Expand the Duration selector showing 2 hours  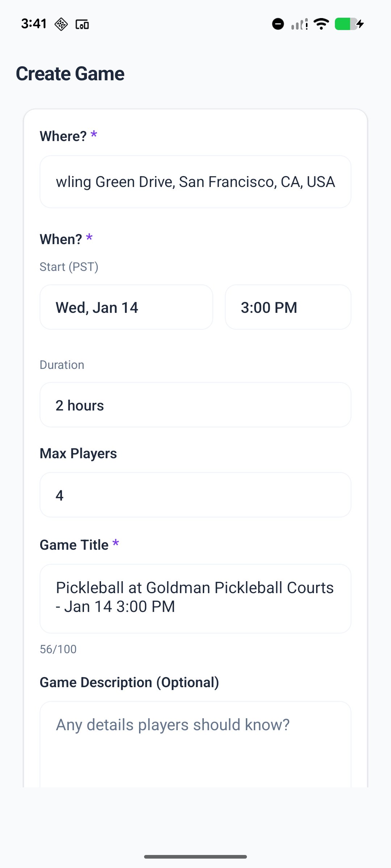(x=195, y=405)
